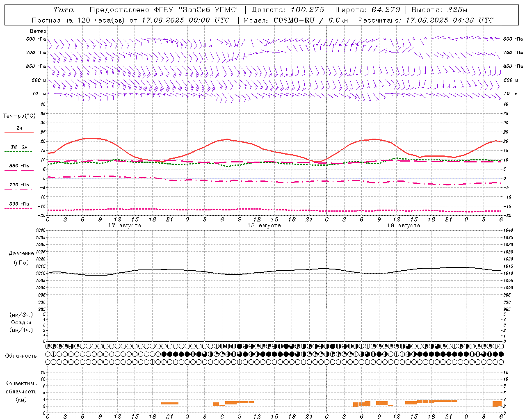The height and width of the screenshot is (420, 525).
Task: Click the 'Облачность' cloud cover label
Action: coord(21,356)
